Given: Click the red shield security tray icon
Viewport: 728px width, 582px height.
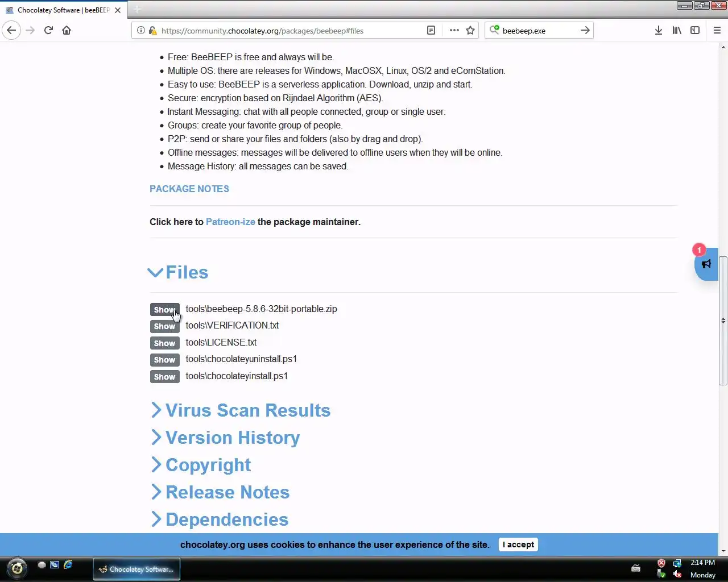Looking at the screenshot, I should pyautogui.click(x=661, y=563).
